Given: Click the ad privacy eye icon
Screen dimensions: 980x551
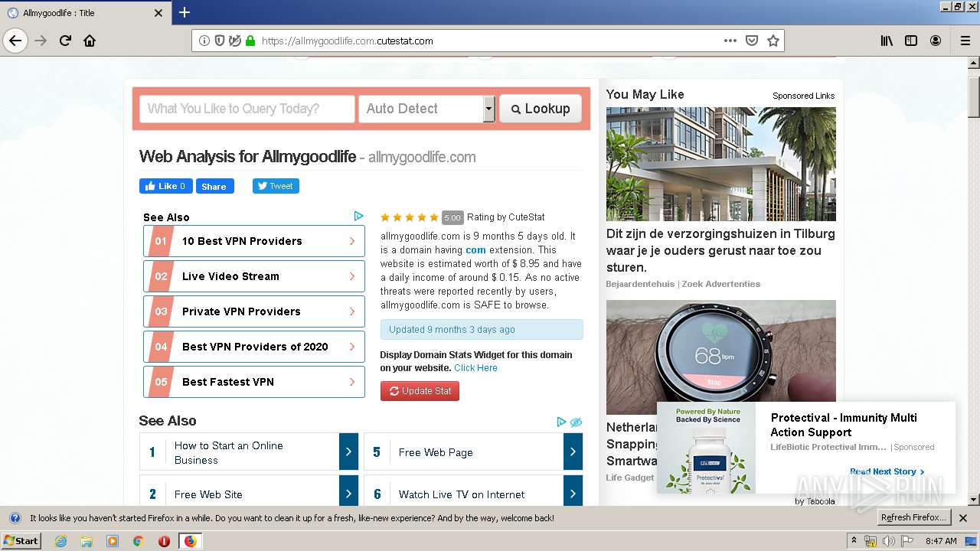Looking at the screenshot, I should 576,422.
